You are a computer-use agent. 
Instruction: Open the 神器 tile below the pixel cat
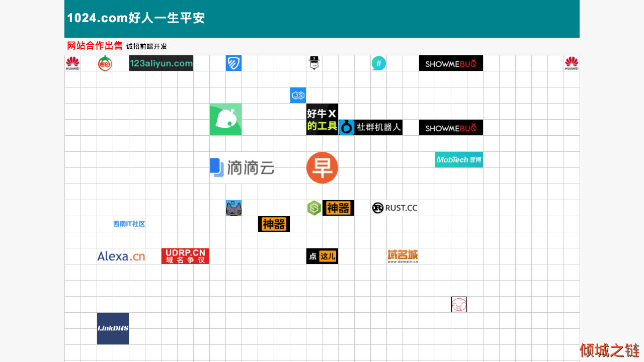coord(274,224)
